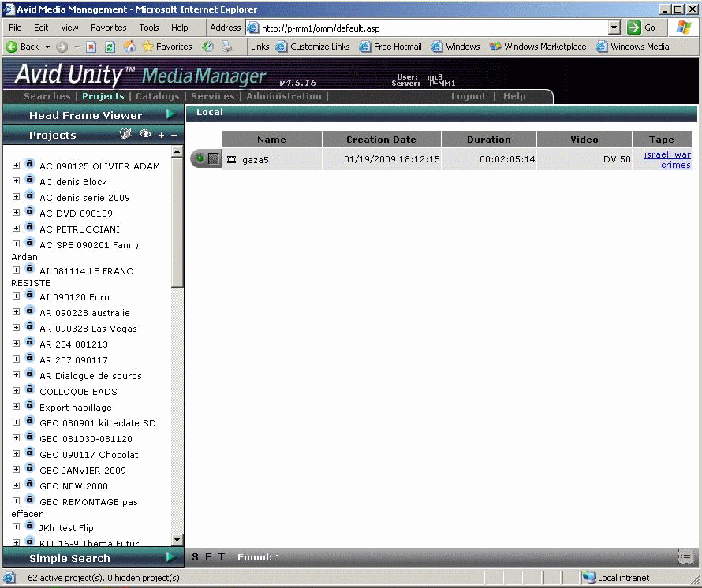Image resolution: width=702 pixels, height=588 pixels.
Task: Click the gaza5 clip name
Action: (256, 160)
